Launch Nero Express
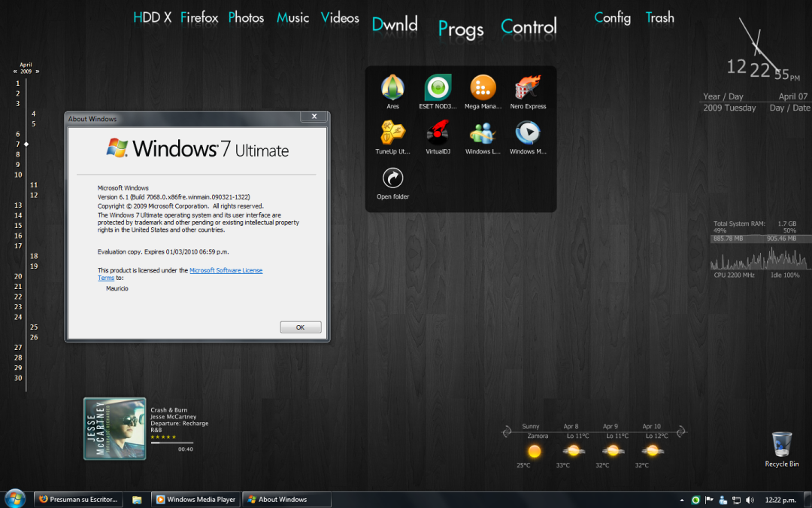This screenshot has height=508, width=812. [x=528, y=87]
